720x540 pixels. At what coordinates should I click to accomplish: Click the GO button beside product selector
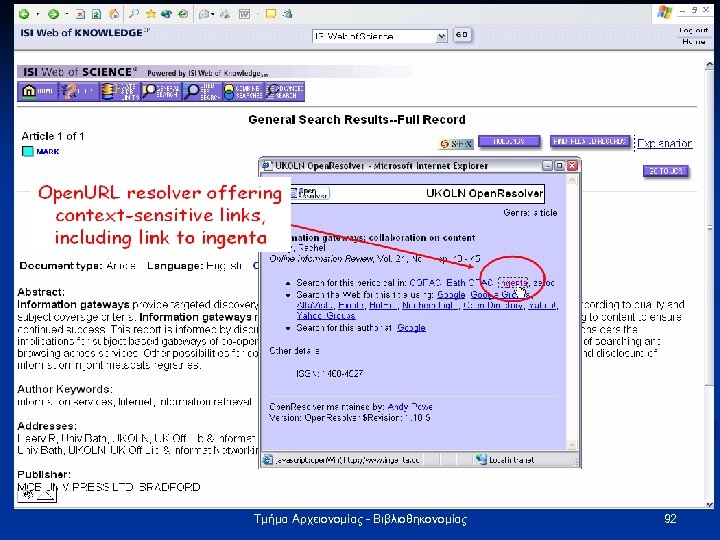[462, 35]
